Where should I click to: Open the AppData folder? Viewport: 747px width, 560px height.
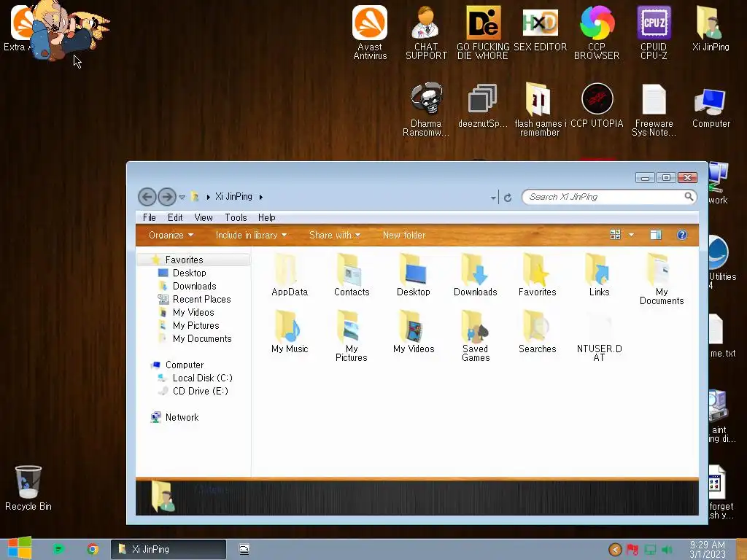click(x=289, y=275)
